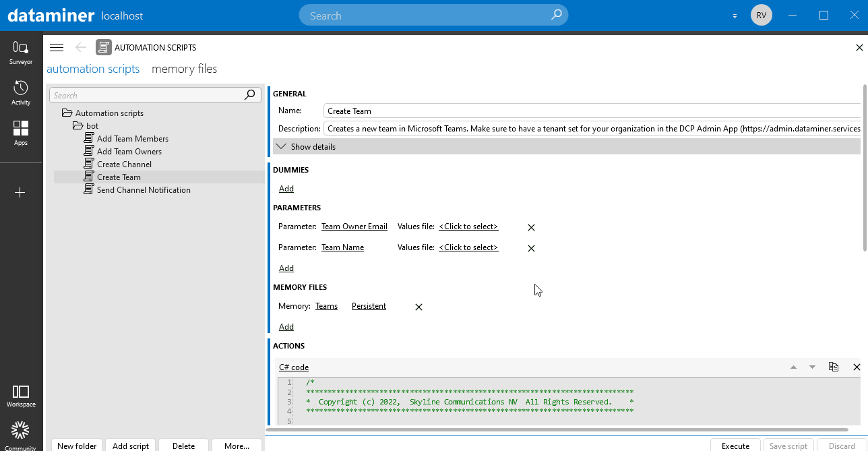Click the Discard button
This screenshot has width=868, height=451.
(842, 446)
